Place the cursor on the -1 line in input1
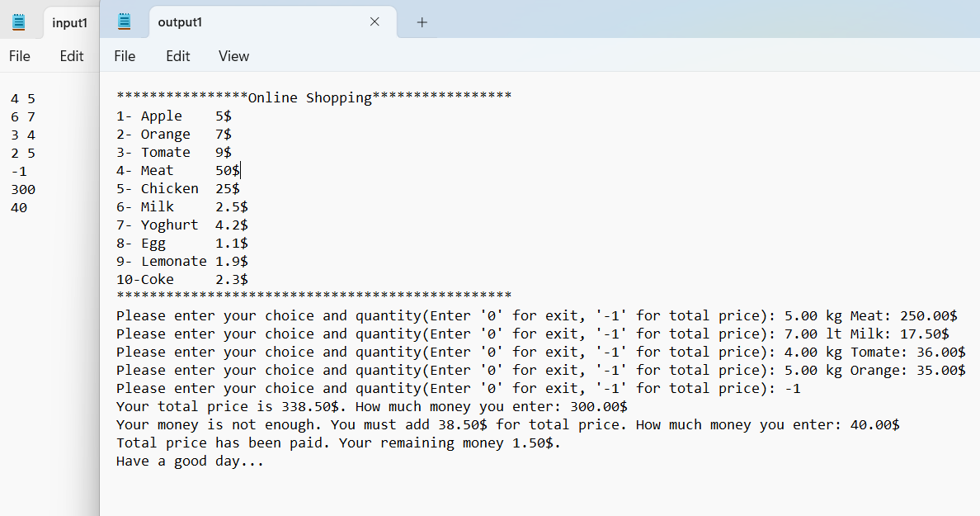This screenshot has width=980, height=516. pyautogui.click(x=18, y=171)
